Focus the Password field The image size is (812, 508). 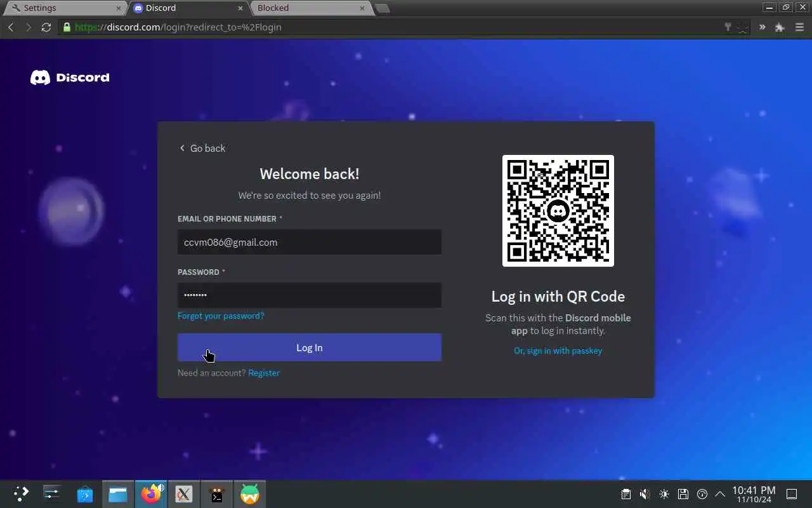click(x=310, y=295)
